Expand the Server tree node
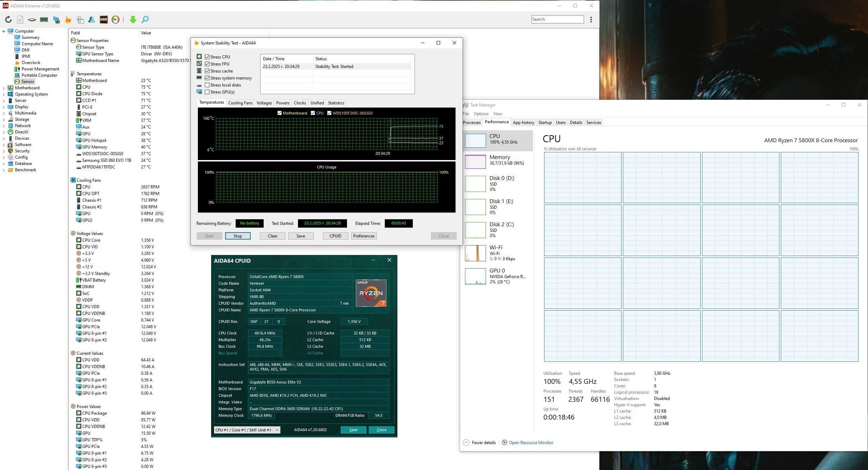868x470 pixels. 4,101
